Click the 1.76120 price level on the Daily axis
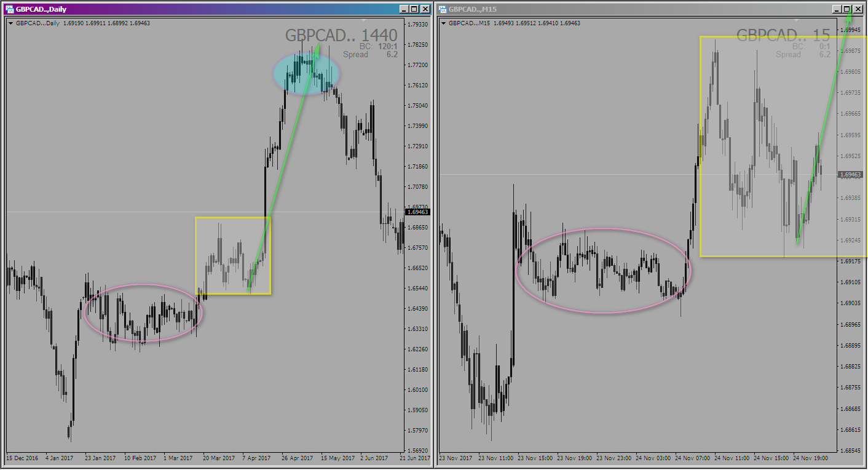 (418, 86)
